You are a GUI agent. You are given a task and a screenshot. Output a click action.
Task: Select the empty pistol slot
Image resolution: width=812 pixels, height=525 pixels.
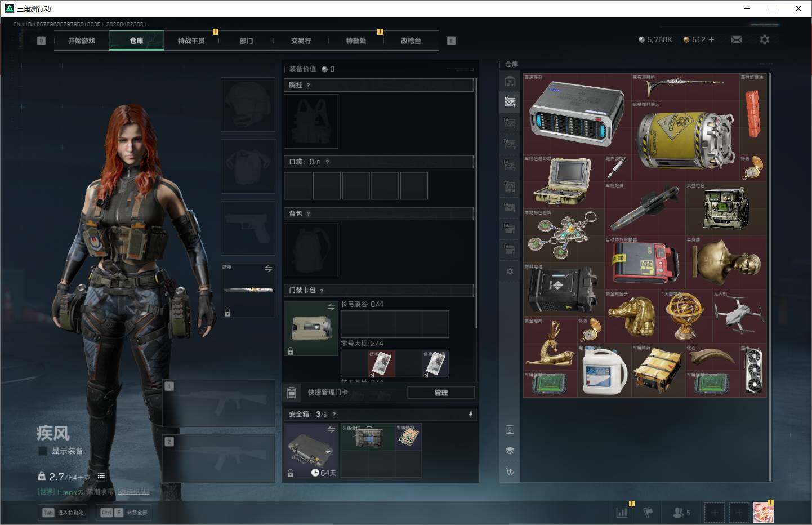pyautogui.click(x=248, y=228)
